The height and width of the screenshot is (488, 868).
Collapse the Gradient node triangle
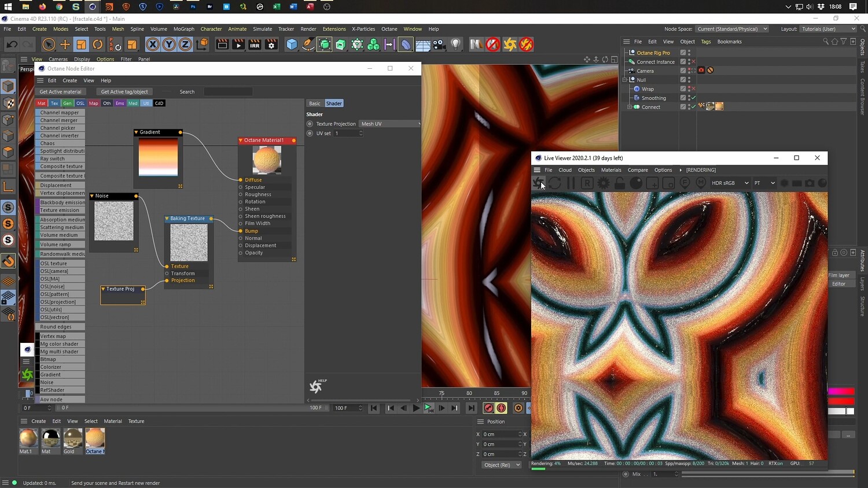137,132
